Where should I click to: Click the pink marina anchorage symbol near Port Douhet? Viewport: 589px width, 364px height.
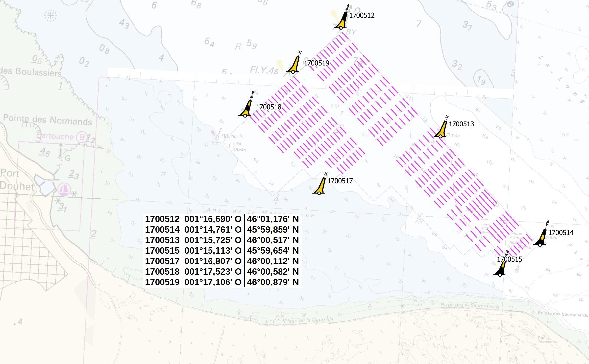point(64,189)
